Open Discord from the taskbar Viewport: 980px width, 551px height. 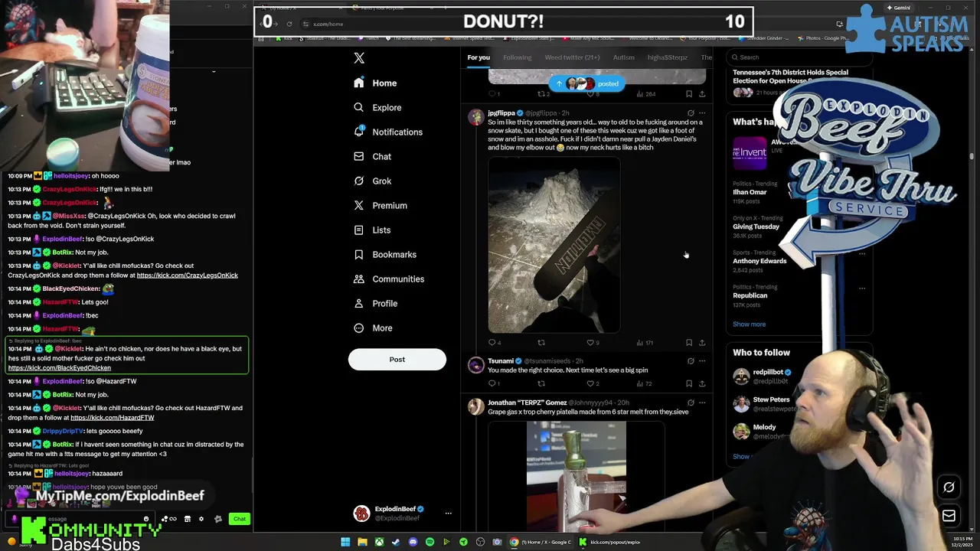point(413,542)
